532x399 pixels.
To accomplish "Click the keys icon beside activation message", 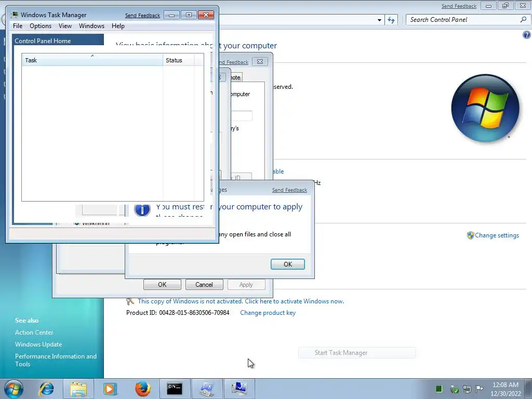I will [x=130, y=301].
